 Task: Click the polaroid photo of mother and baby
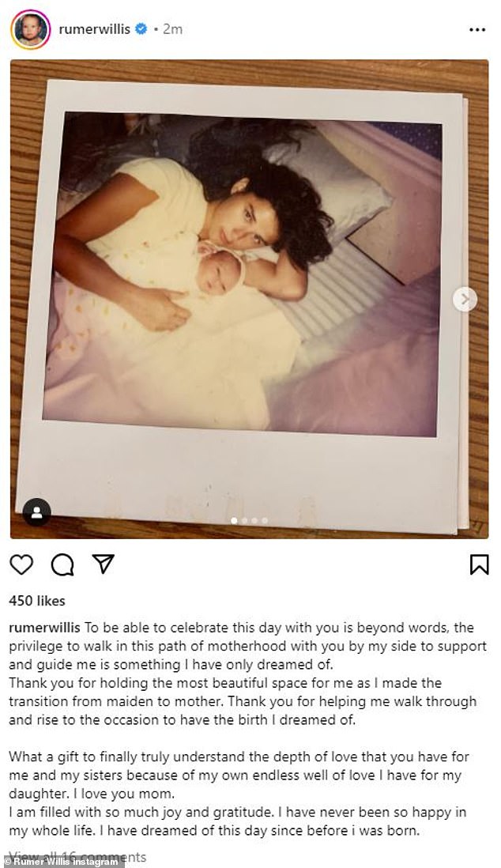243,274
